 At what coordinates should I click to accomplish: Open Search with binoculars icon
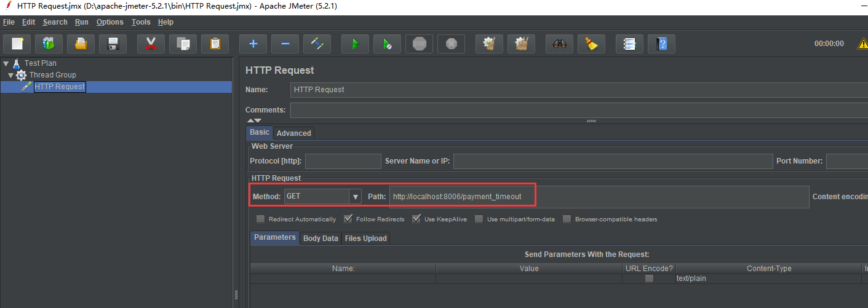(x=559, y=44)
